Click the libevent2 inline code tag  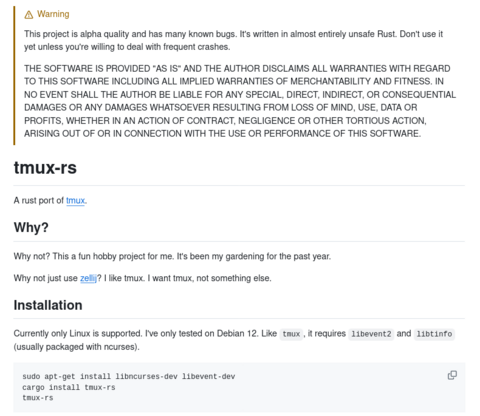coord(371,334)
